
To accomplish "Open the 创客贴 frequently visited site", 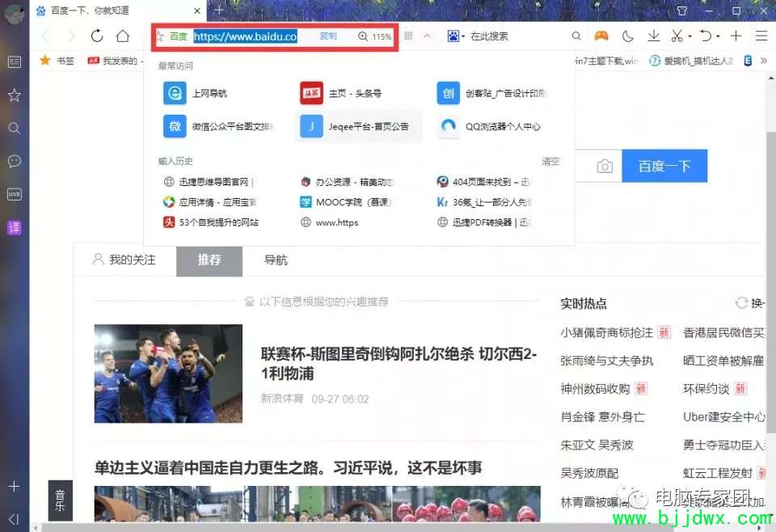I will tap(491, 93).
